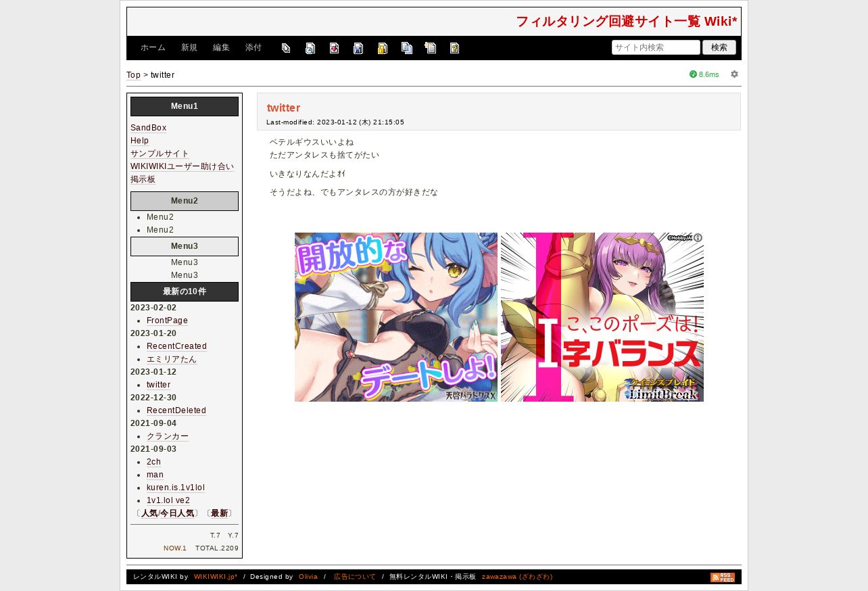Viewport: 868px width, 591px height.
Task: Click the line いきなりなんだよｵｲ
Action: point(308,174)
